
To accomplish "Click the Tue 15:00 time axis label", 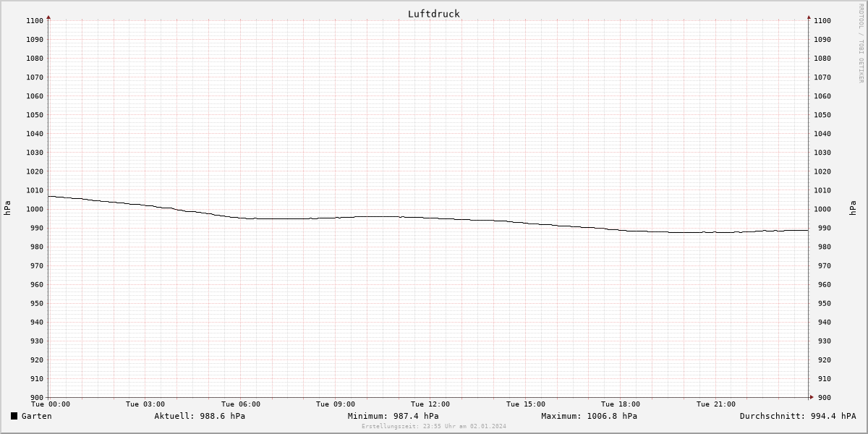I will (526, 404).
